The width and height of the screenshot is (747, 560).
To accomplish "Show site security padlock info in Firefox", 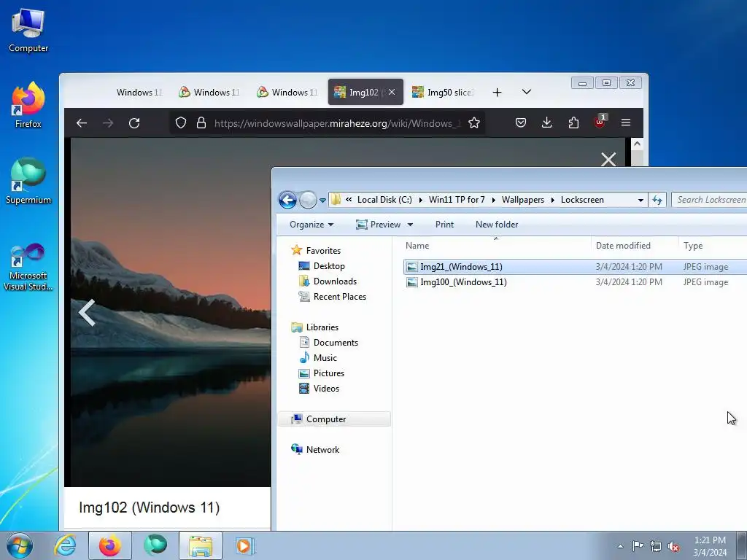I will click(x=201, y=122).
